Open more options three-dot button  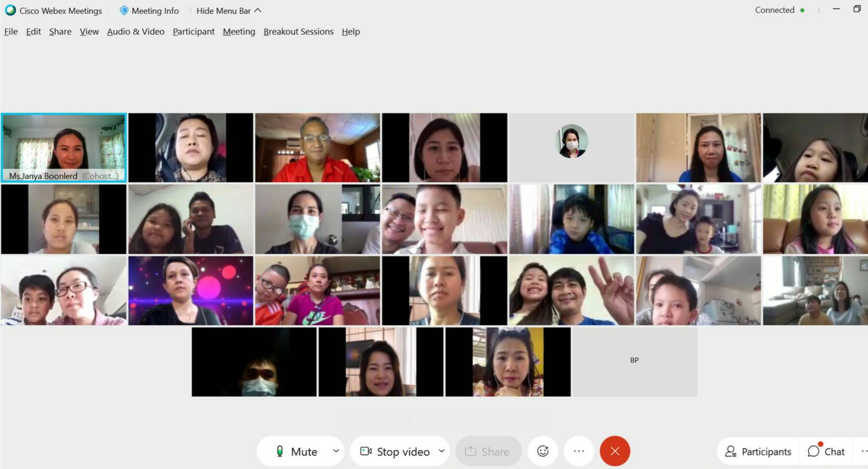pos(579,451)
